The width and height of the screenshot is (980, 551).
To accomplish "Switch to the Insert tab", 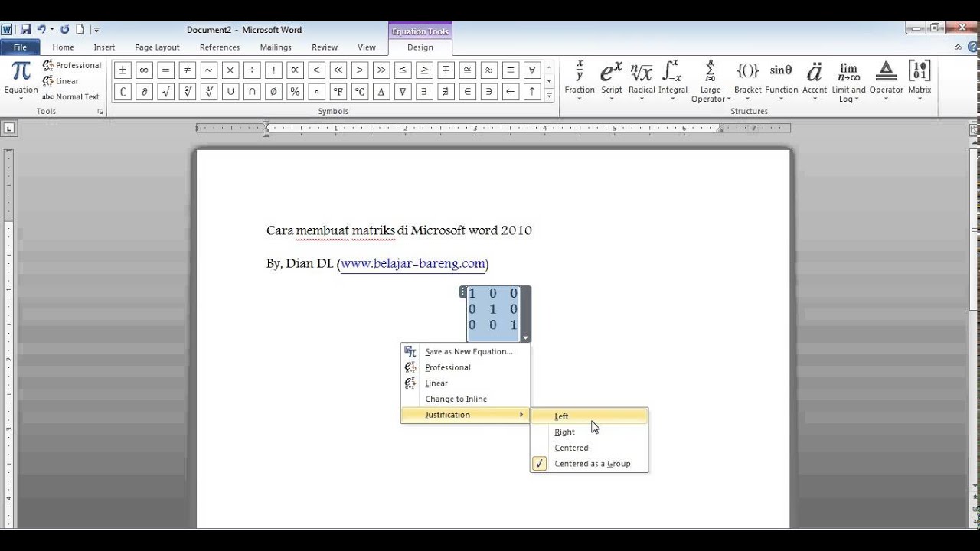I will pos(104,47).
